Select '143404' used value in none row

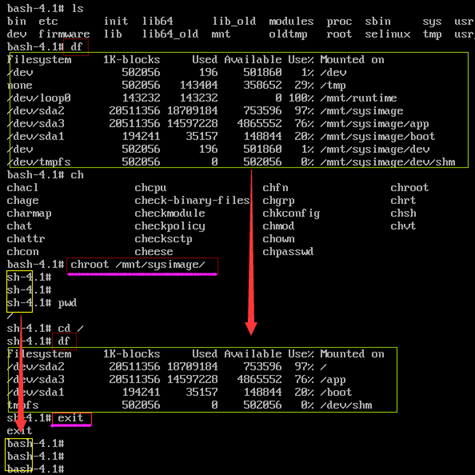tap(199, 85)
